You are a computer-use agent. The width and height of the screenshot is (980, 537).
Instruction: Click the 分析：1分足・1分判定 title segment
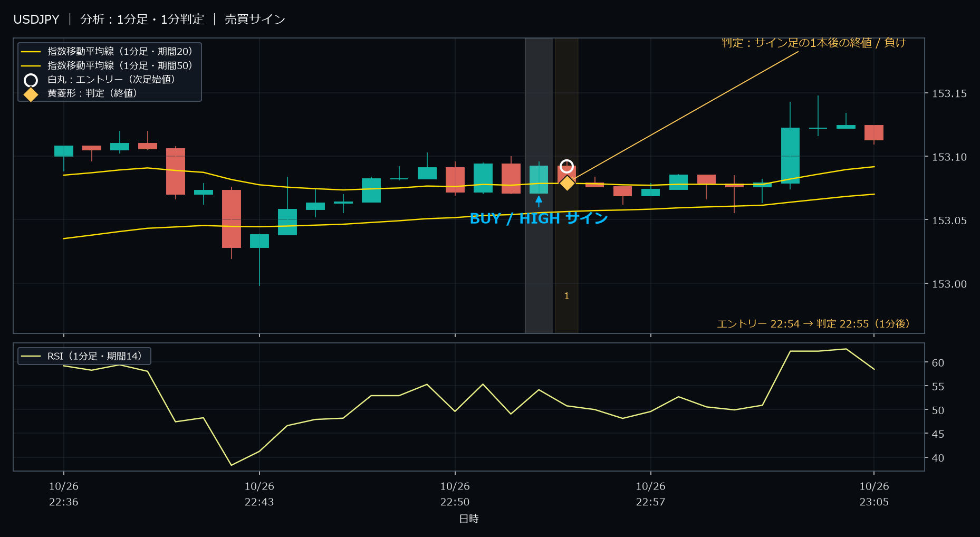pos(142,20)
